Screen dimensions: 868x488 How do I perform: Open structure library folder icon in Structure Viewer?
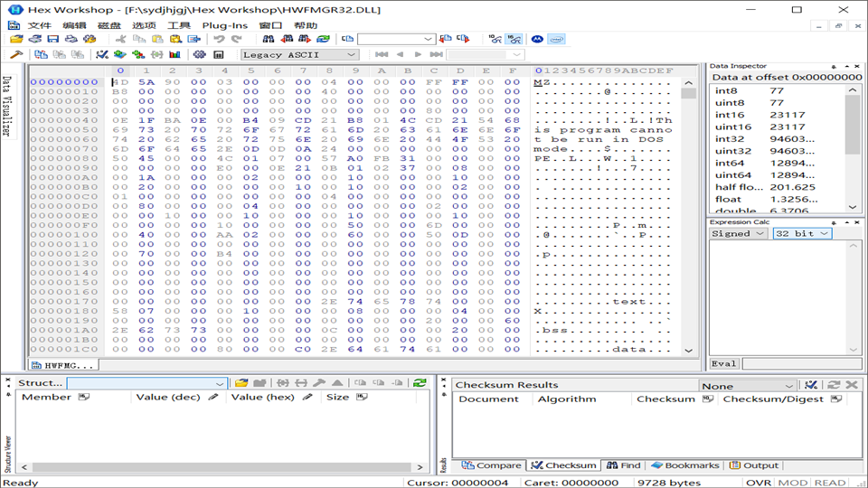[x=241, y=383]
